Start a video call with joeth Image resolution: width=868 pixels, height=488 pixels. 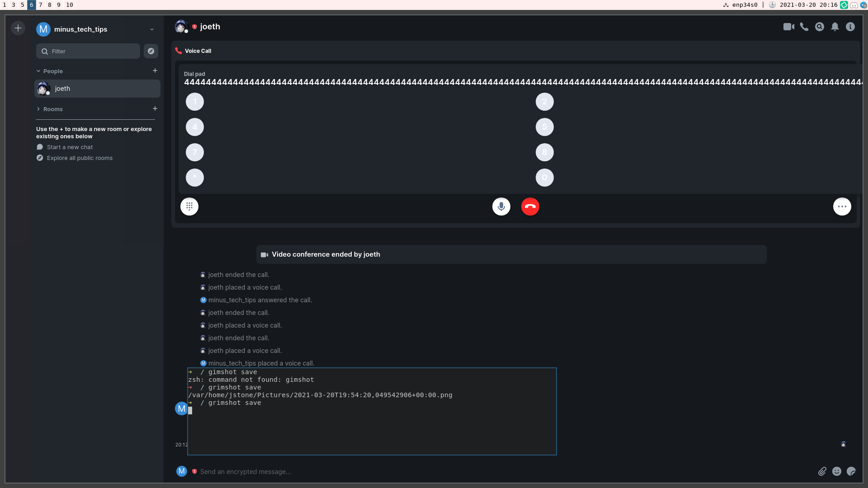click(x=788, y=27)
